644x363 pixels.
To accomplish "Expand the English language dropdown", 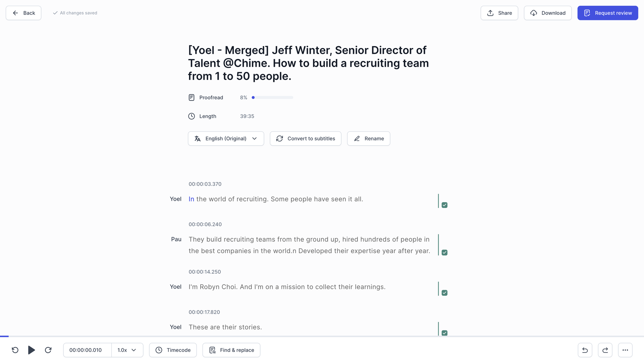I will coord(255,138).
